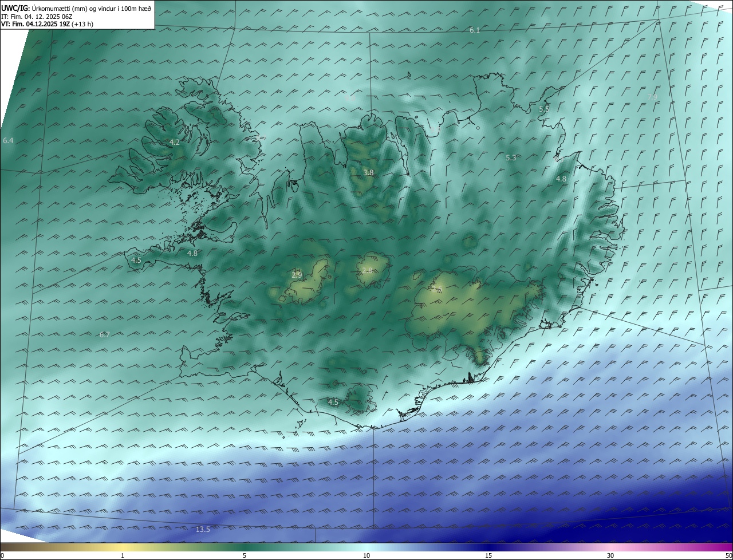
Task: Click the 6.4 value label on the map
Action: click(7, 140)
